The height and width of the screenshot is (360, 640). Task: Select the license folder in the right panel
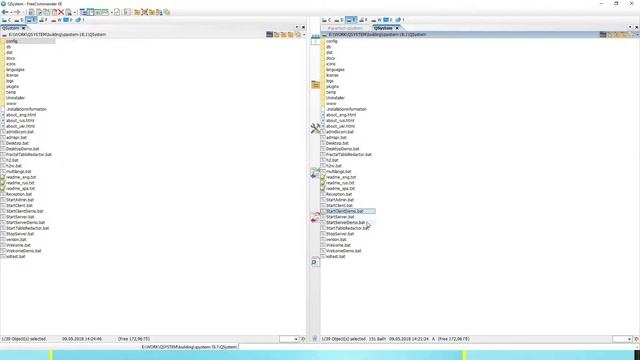pos(332,75)
